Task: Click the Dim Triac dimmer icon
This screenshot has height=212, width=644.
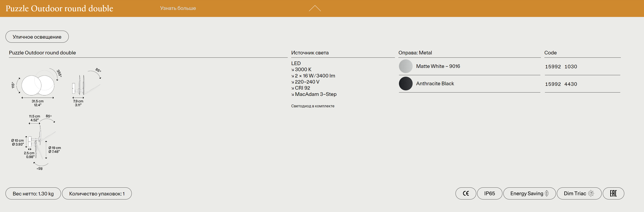Action: pyautogui.click(x=591, y=194)
